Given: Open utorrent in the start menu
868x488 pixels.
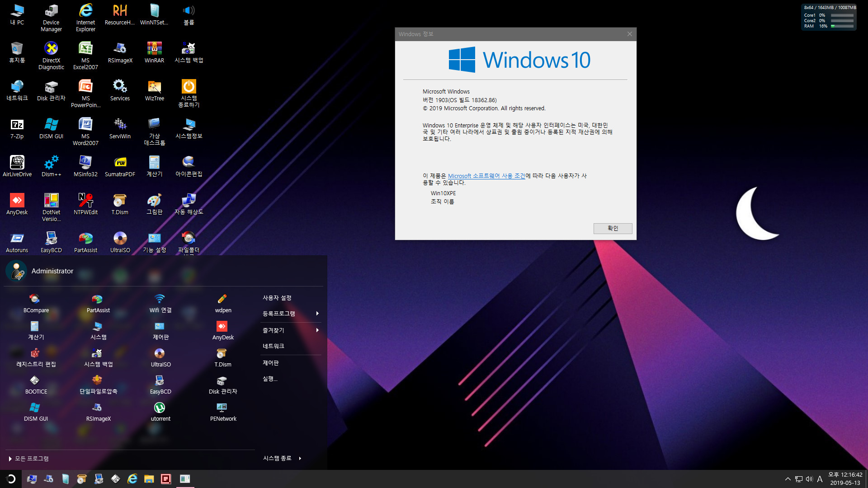Looking at the screenshot, I should (x=160, y=412).
